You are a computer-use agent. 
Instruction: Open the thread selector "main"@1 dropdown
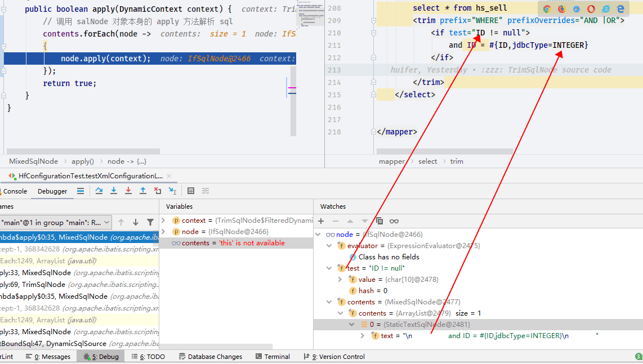[x=55, y=223]
